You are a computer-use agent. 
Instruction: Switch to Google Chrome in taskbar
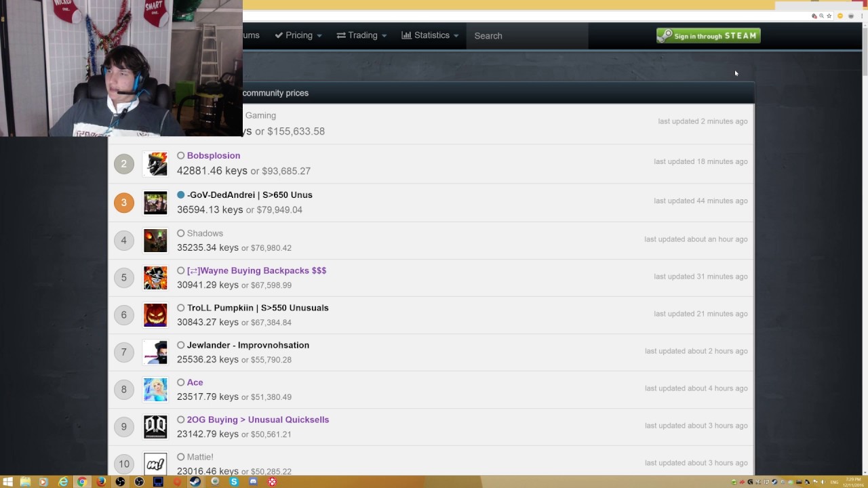(82, 482)
